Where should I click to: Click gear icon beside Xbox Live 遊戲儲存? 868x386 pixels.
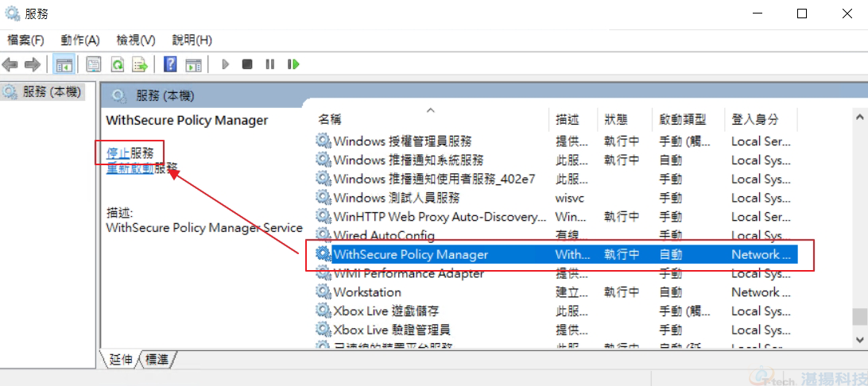click(x=323, y=311)
